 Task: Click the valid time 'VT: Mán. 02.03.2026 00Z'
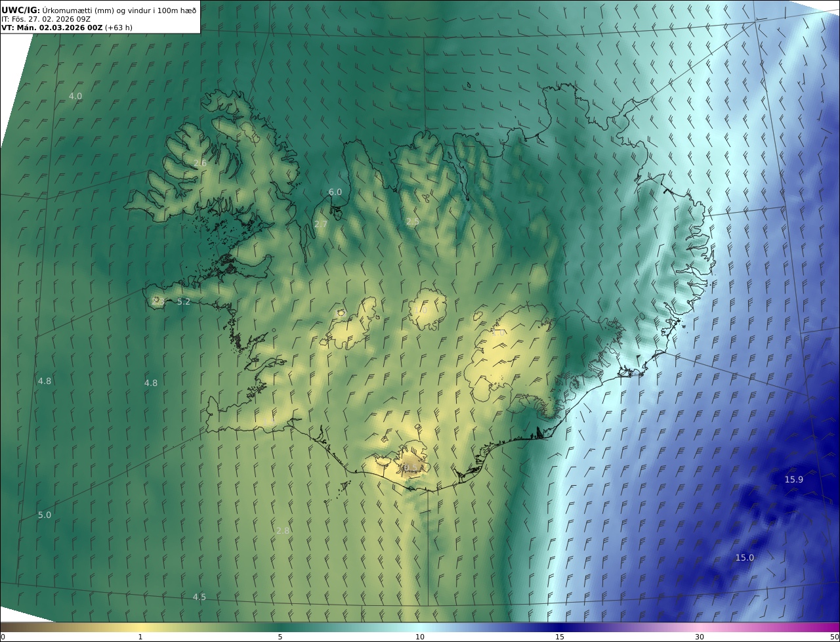click(51, 28)
